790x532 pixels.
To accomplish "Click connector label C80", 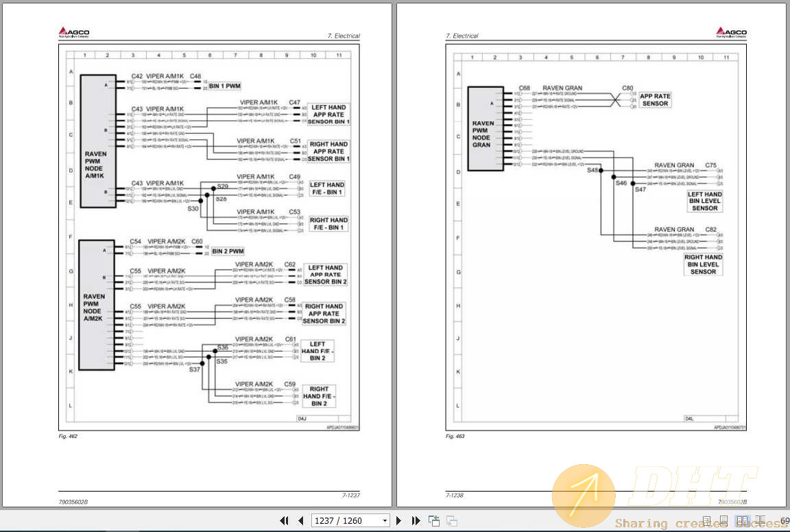I will [x=627, y=88].
